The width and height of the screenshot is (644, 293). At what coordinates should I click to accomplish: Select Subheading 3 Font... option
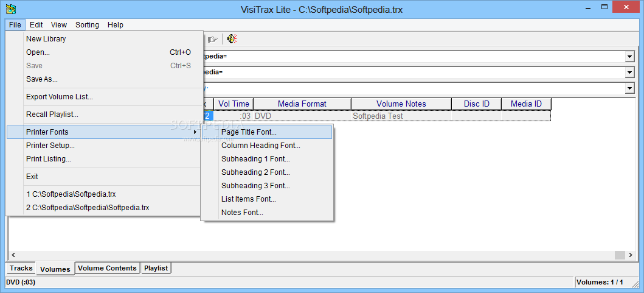coord(267,186)
